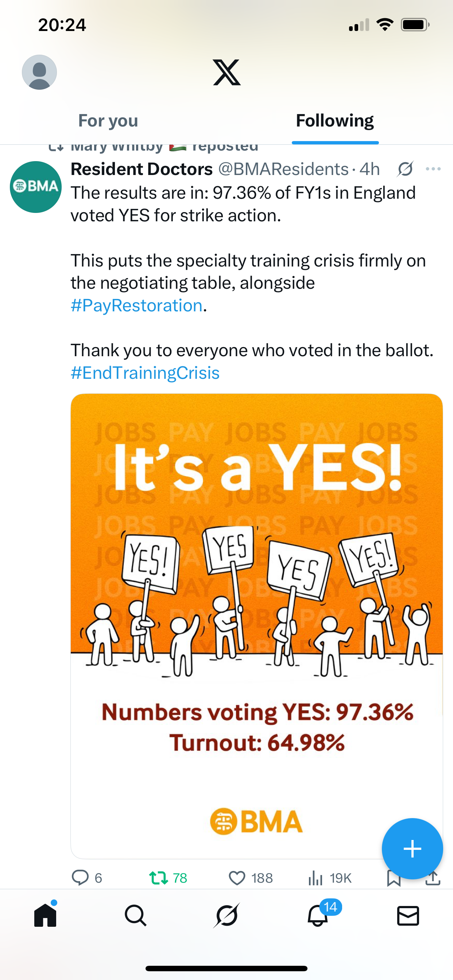
Task: Go to the Home tab in bottom bar
Action: tap(45, 915)
